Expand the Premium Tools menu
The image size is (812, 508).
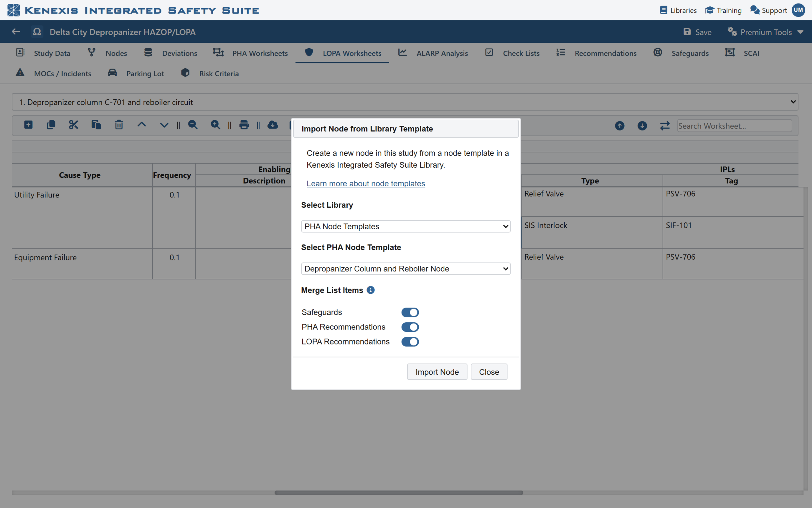[765, 32]
